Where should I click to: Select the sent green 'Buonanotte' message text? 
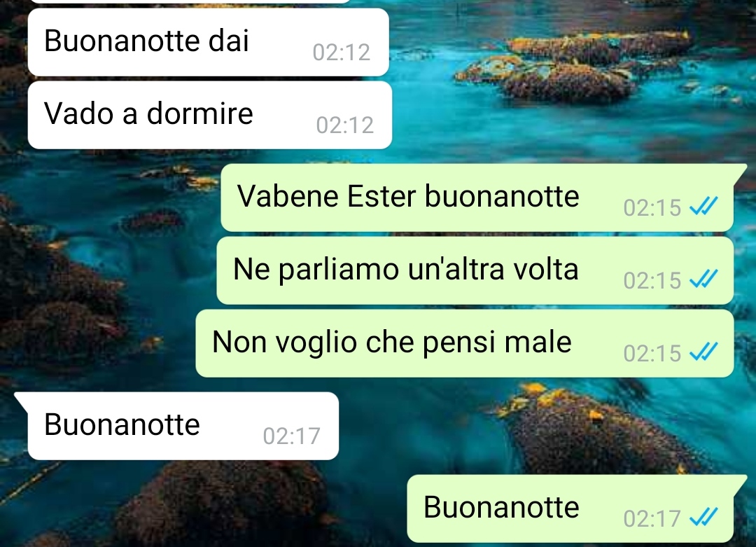click(501, 507)
